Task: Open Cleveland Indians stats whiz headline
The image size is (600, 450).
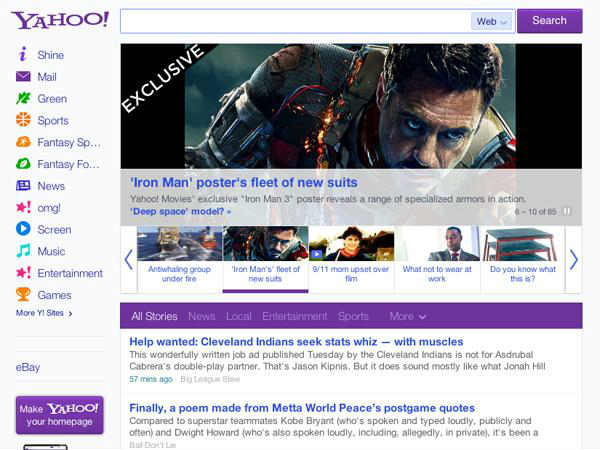Action: (296, 342)
